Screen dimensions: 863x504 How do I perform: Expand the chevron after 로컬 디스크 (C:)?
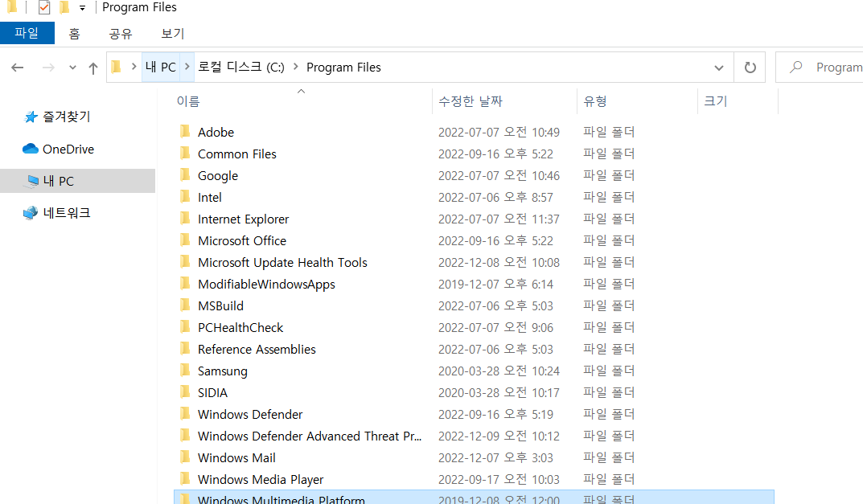[295, 67]
